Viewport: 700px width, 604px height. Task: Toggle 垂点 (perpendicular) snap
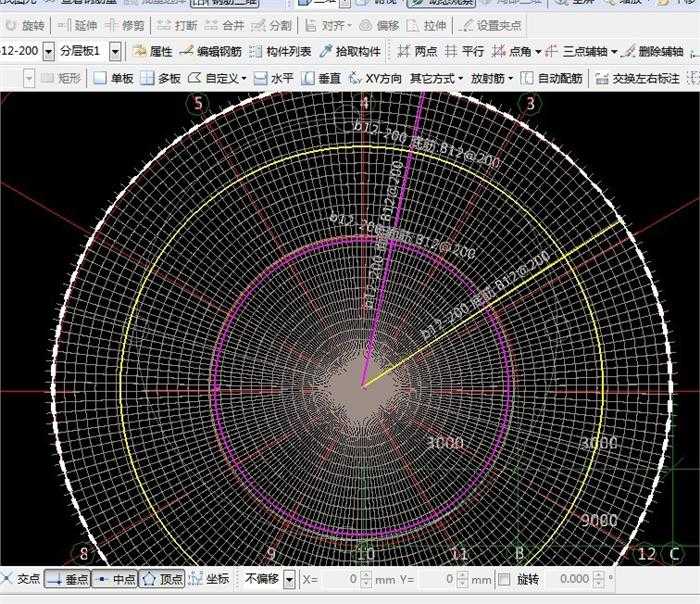(x=67, y=579)
